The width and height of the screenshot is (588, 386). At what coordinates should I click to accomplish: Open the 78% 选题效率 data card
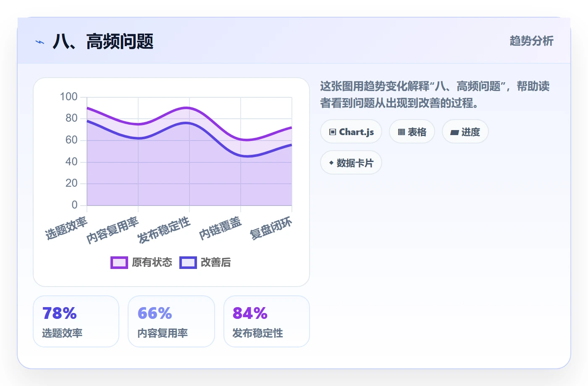click(x=76, y=321)
